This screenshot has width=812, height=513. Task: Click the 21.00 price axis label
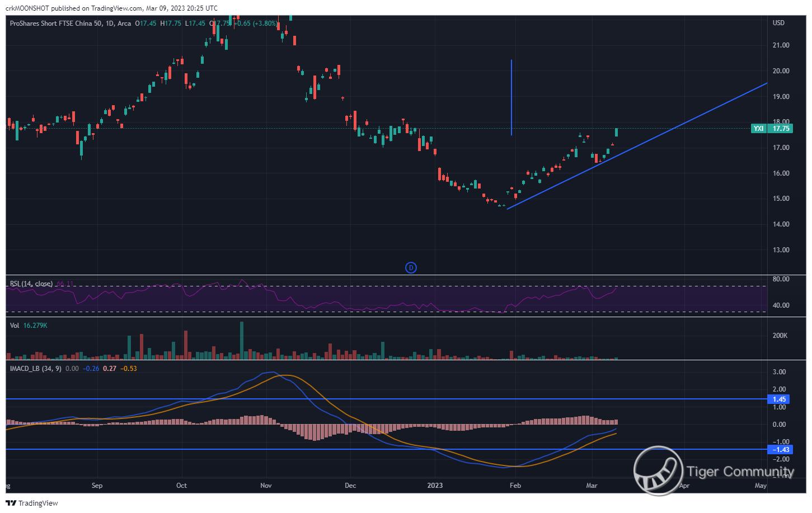(x=781, y=45)
